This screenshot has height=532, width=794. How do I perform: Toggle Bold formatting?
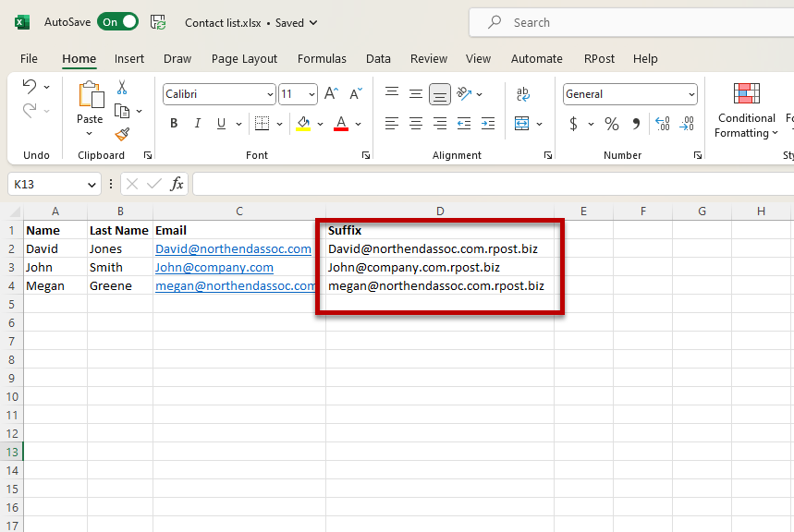click(x=173, y=124)
